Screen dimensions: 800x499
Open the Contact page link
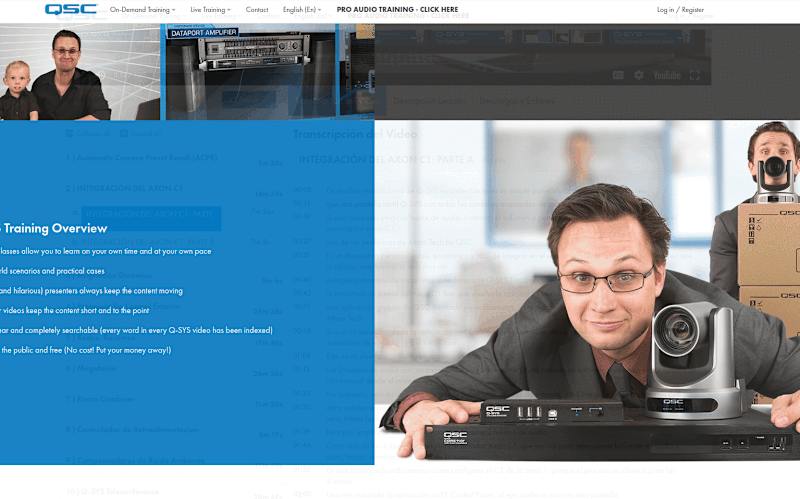coord(257,10)
